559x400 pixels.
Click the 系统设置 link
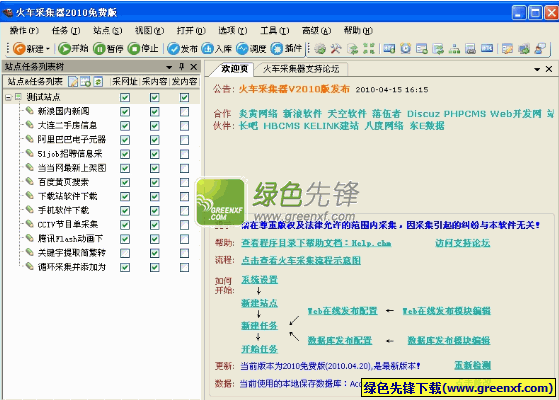coord(259,280)
